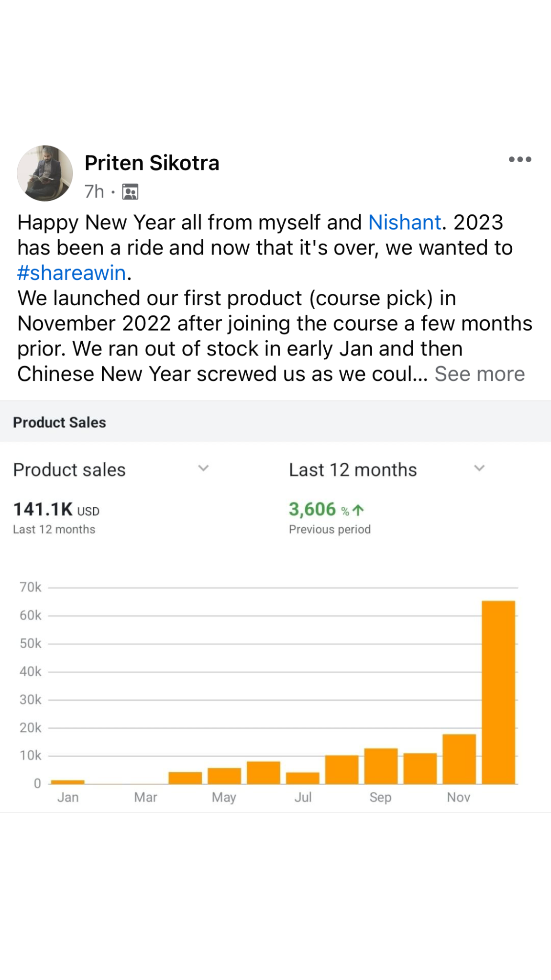
Task: Open the Last 12 months dropdown chevron
Action: 479,468
